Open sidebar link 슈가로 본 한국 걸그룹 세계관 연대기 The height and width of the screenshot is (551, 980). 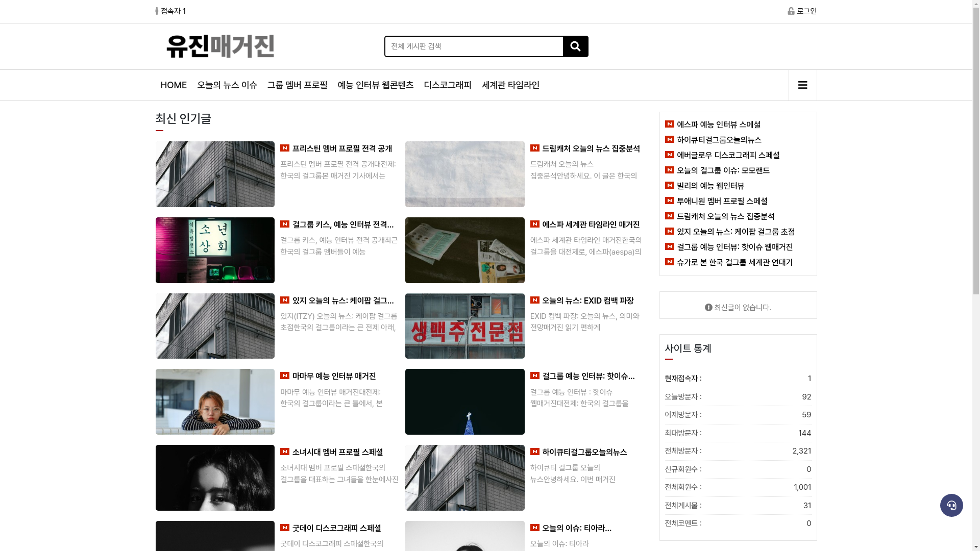point(734,262)
